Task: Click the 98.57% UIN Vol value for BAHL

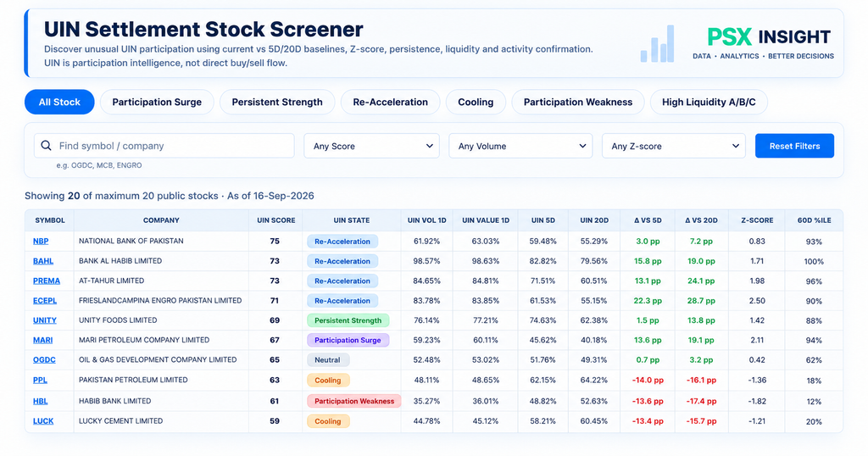Action: (x=427, y=261)
